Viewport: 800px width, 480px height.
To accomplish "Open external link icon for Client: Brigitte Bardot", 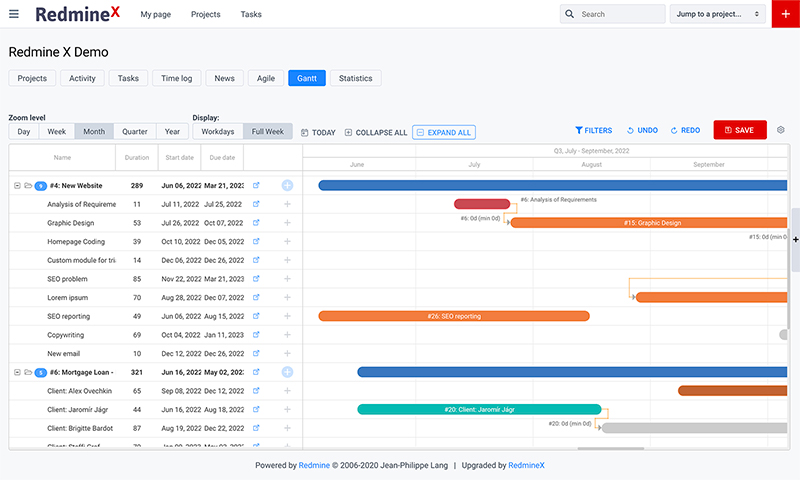I will [x=256, y=428].
